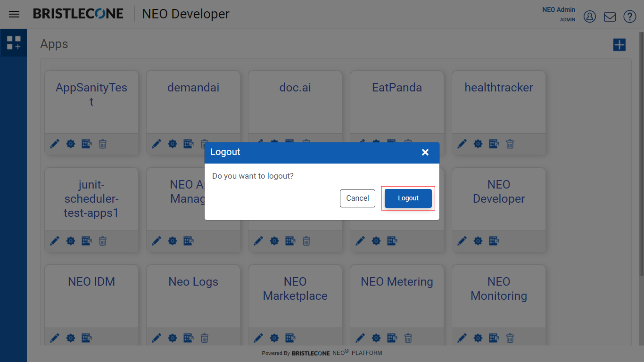Edit the healthtracker app with pencil icon
This screenshot has width=644, height=362.
coord(462,144)
